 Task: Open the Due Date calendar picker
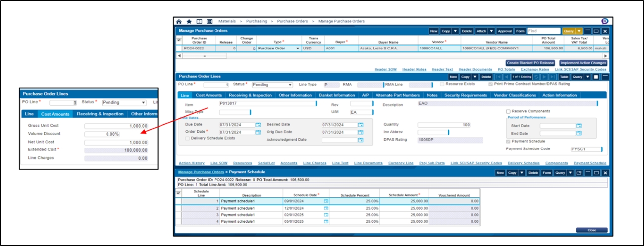[258, 125]
